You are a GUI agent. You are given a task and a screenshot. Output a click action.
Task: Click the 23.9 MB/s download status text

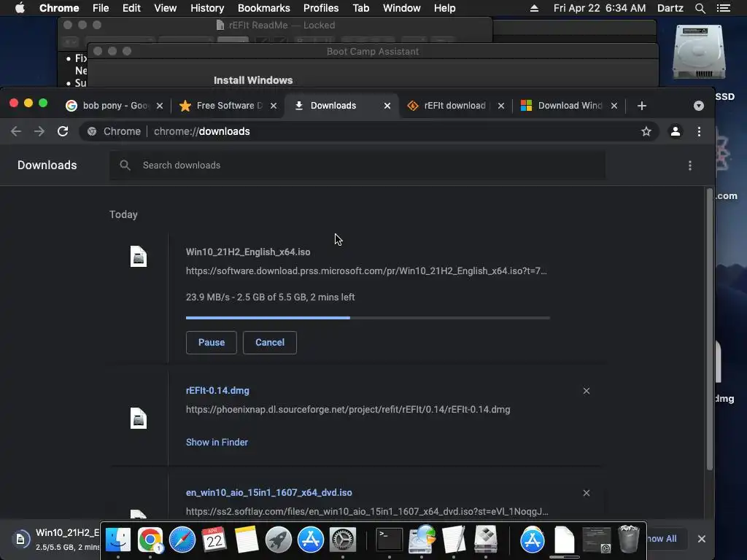[270, 297]
